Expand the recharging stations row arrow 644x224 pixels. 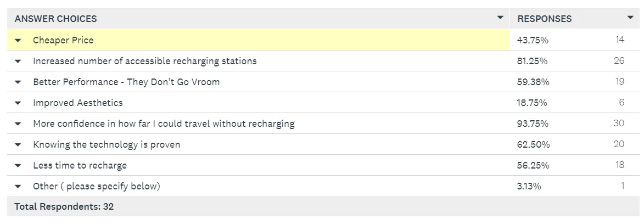[18, 61]
